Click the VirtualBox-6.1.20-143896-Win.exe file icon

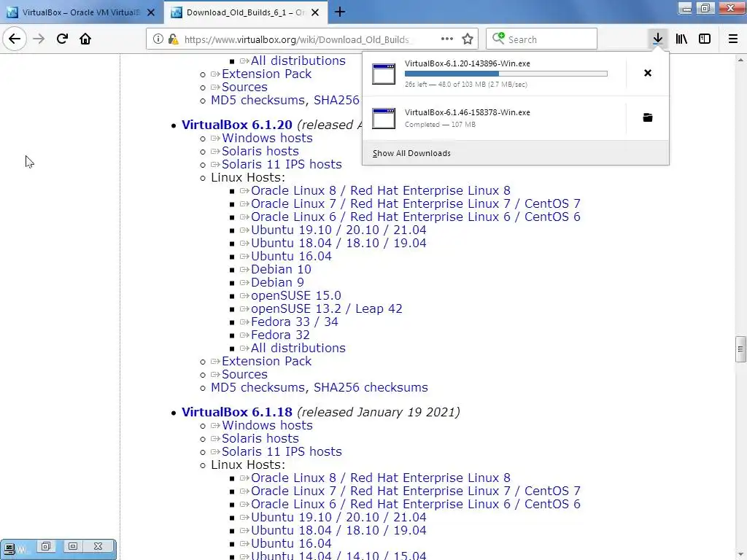pyautogui.click(x=384, y=74)
